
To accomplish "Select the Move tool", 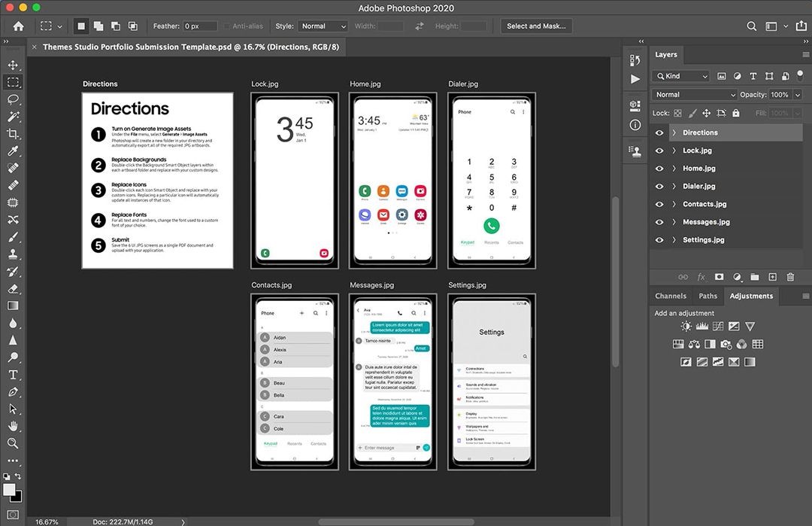I will (13, 65).
